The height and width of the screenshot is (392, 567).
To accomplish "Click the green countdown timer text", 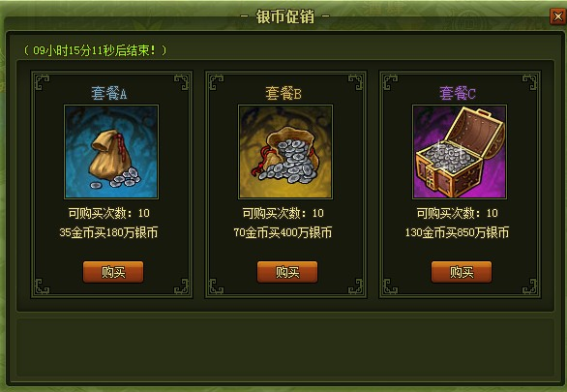I will point(95,50).
